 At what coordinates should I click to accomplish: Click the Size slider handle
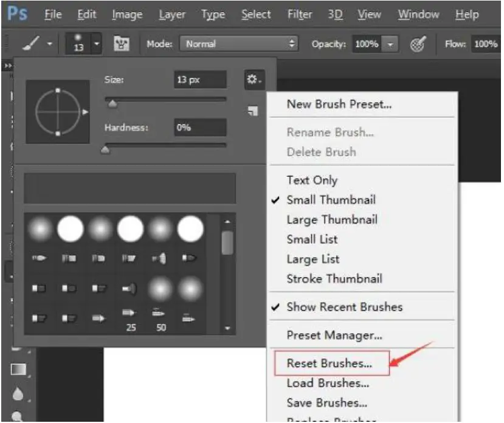pyautogui.click(x=112, y=104)
